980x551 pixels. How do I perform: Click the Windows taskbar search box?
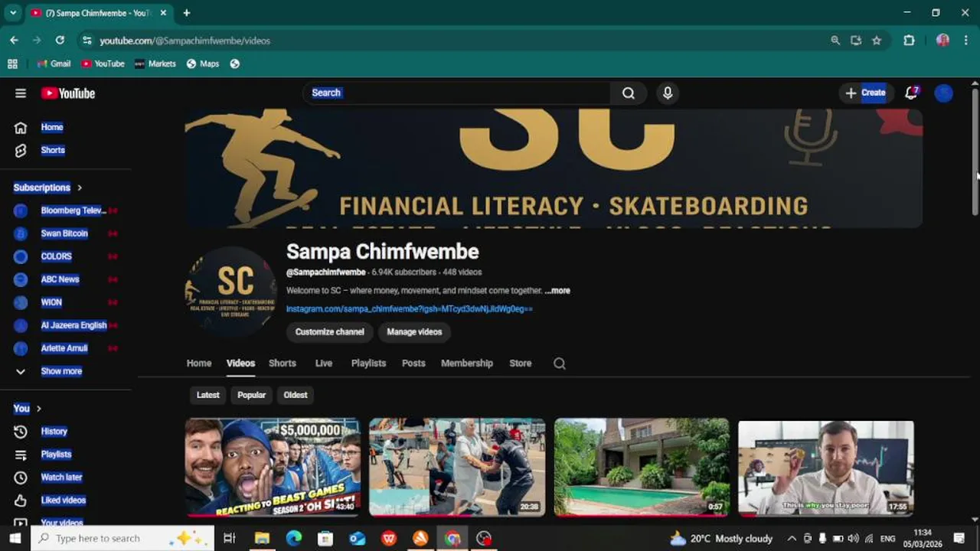(x=122, y=539)
